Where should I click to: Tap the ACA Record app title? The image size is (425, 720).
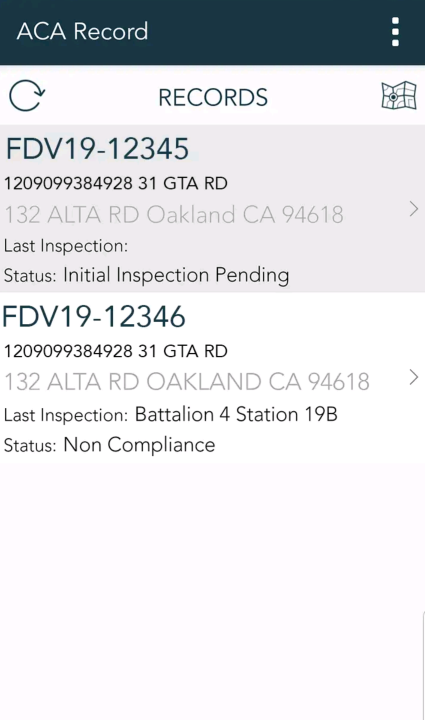tap(83, 32)
